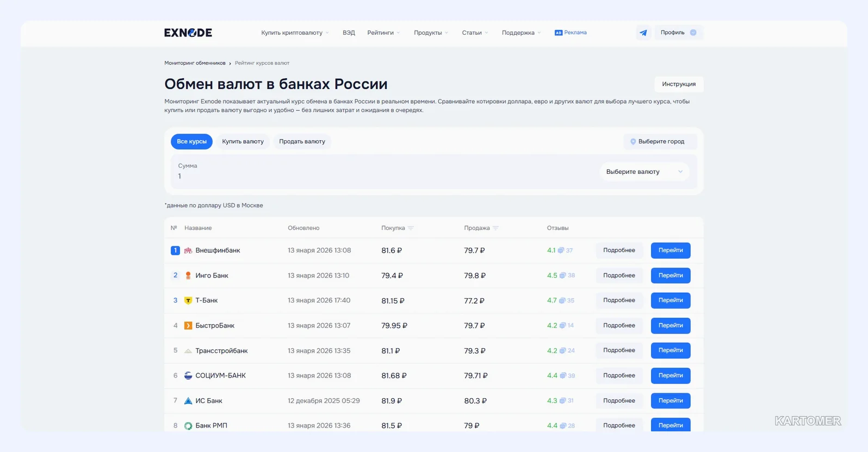Click Перейти for Трансстройбанк
The image size is (868, 452).
pyautogui.click(x=671, y=350)
